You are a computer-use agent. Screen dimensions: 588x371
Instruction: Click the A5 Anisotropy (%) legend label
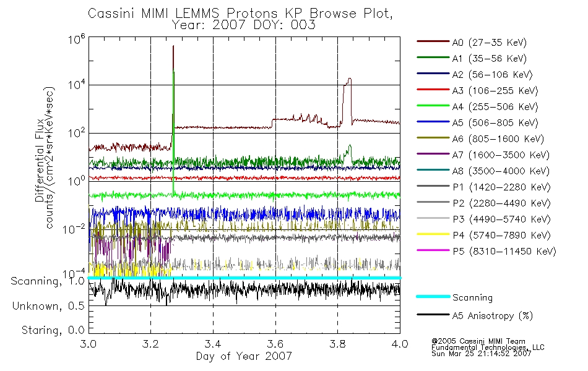[493, 316]
